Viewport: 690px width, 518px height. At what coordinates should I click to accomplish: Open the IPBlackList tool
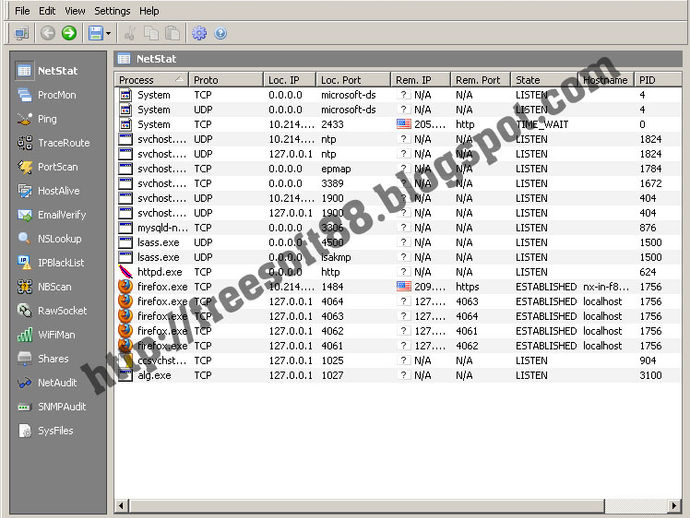pyautogui.click(x=51, y=263)
